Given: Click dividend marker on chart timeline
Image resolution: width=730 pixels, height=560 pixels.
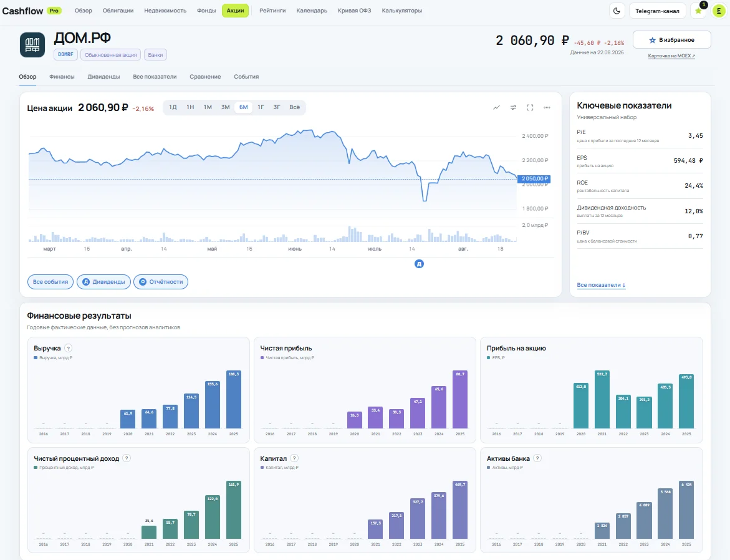Looking at the screenshot, I should click(419, 264).
